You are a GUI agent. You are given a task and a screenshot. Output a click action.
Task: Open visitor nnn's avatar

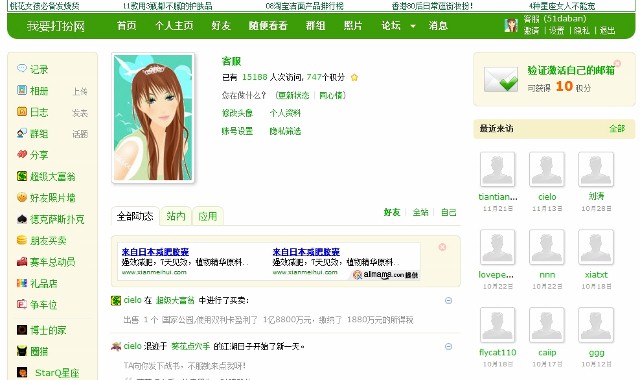tap(547, 247)
